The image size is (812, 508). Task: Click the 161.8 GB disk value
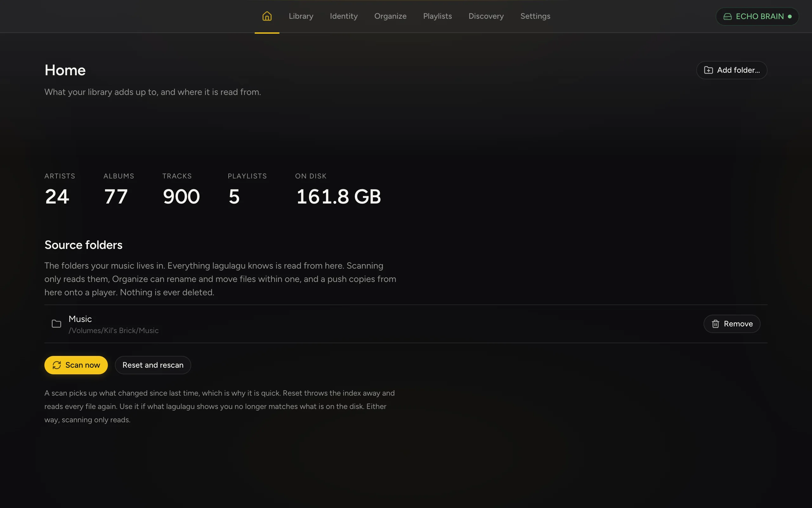click(338, 197)
